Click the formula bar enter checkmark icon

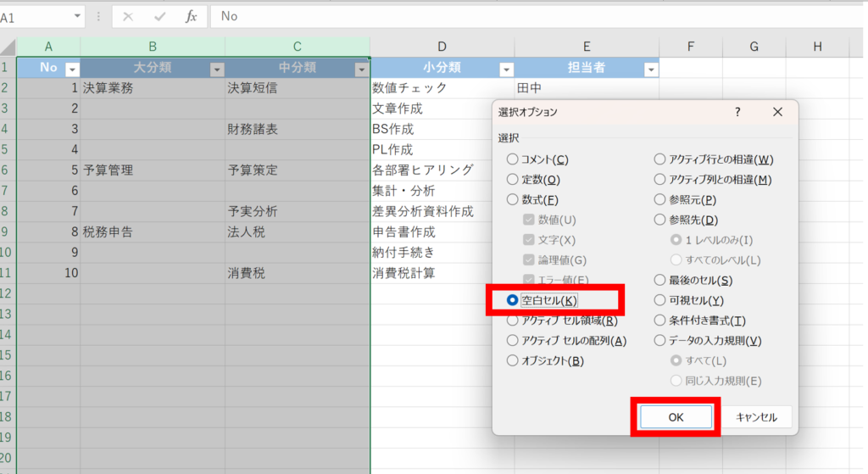(159, 16)
